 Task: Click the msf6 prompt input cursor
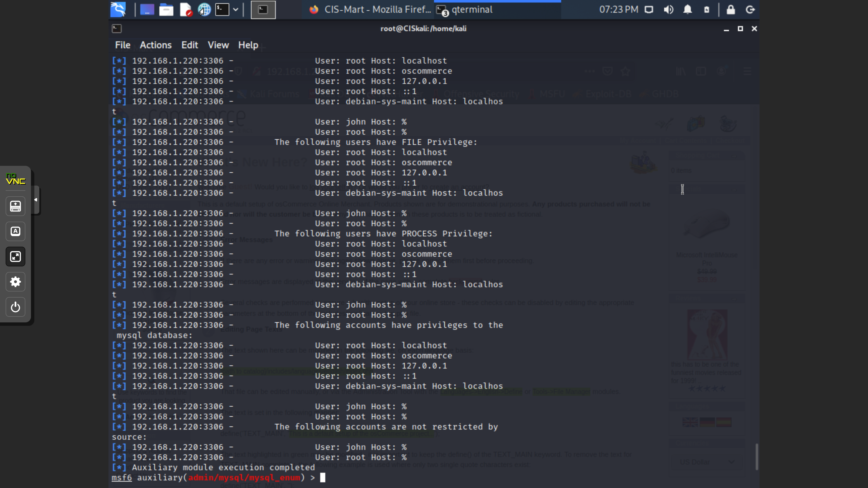(323, 478)
